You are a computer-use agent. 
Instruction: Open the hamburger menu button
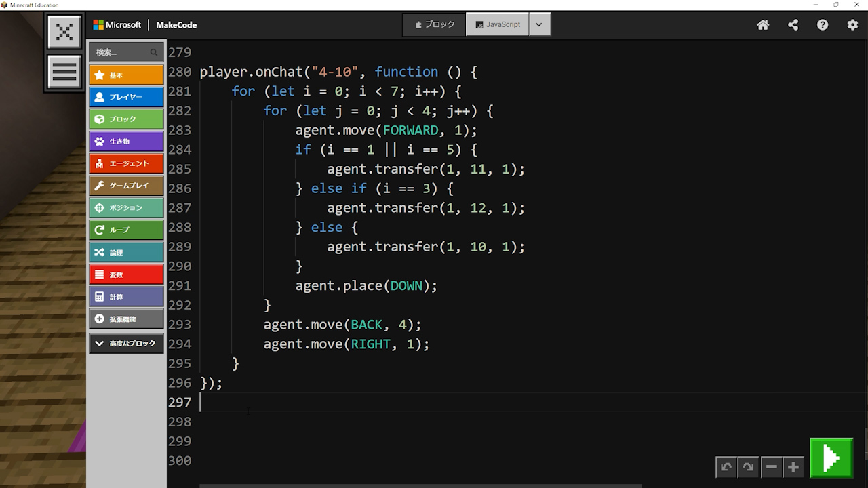click(64, 72)
